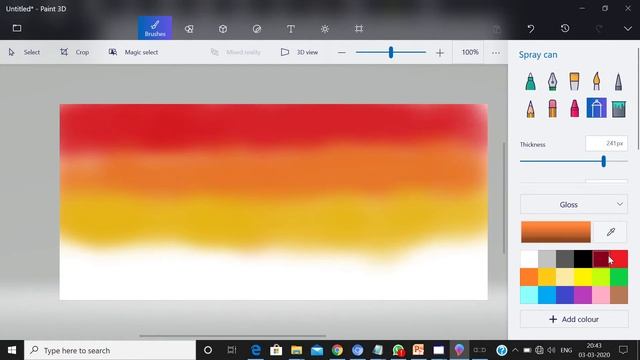Open the Stickers tab
Screen dimensions: 640x360
(x=257, y=29)
